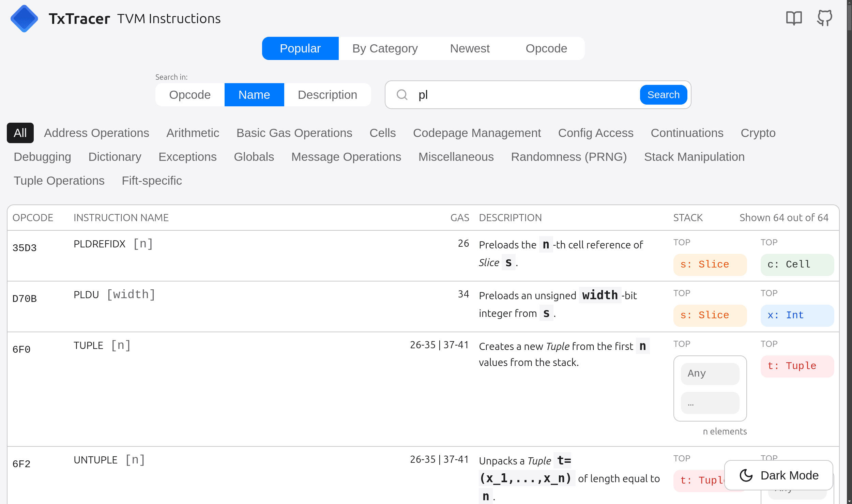Filter by Address Operations category
Image resolution: width=852 pixels, height=504 pixels.
tap(96, 133)
